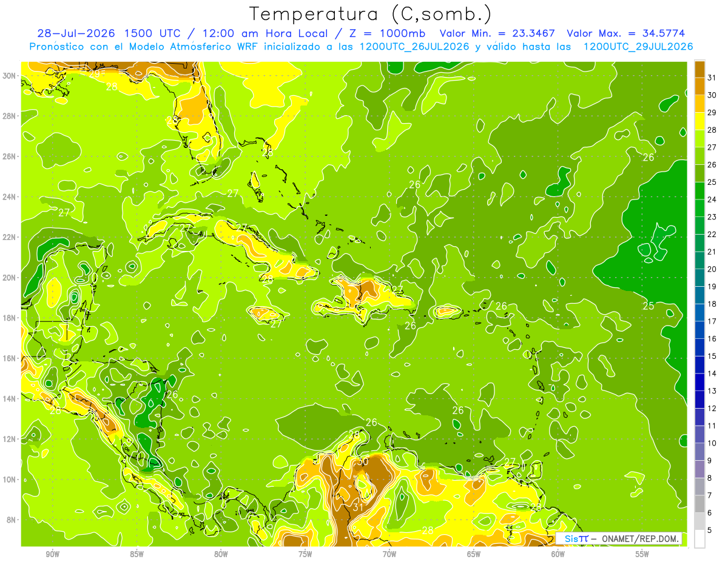
Task: Click the "28N" latitude axis label
Action: tap(9, 116)
